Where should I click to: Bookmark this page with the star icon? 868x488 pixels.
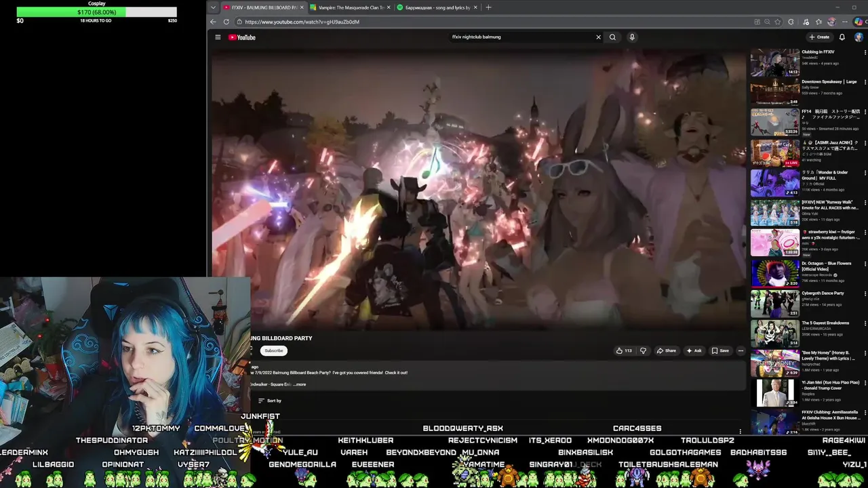tap(778, 22)
